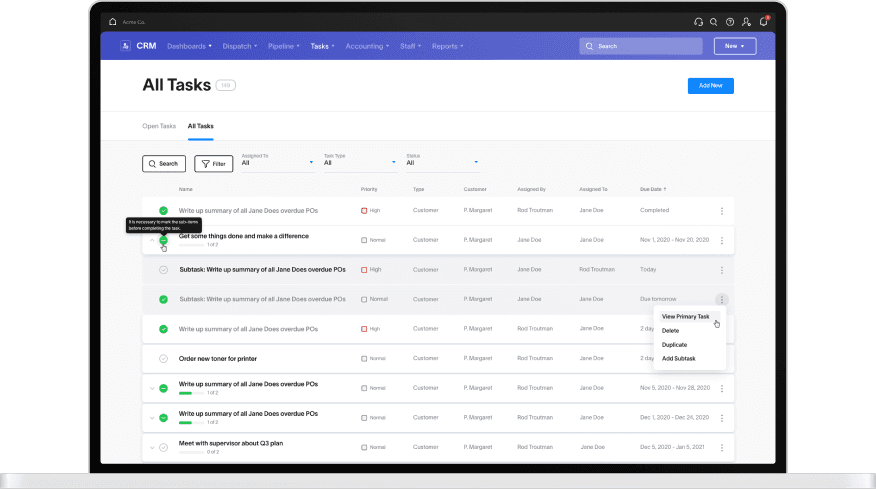Mark Order new toner for printer as complete
The image size is (876, 490).
(x=163, y=359)
